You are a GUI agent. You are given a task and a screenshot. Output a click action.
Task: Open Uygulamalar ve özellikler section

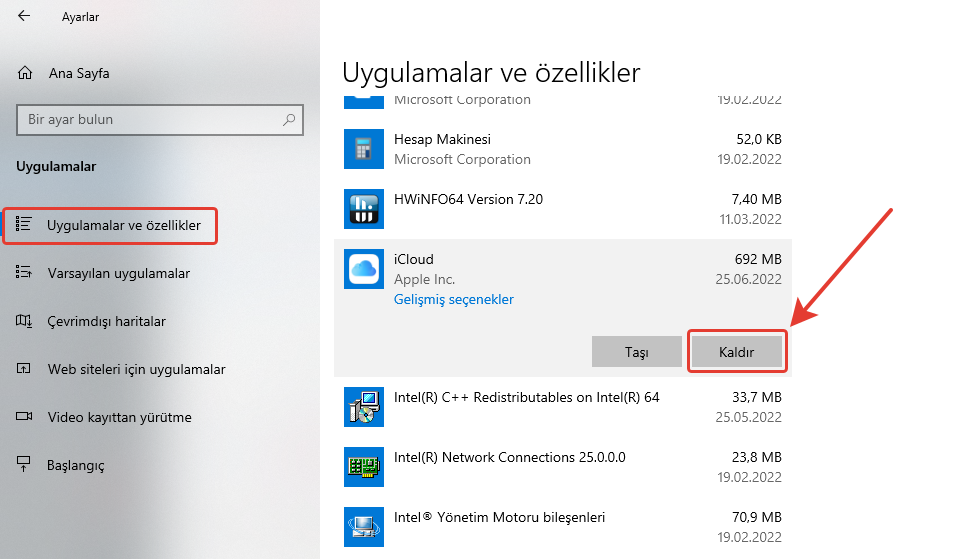(123, 226)
